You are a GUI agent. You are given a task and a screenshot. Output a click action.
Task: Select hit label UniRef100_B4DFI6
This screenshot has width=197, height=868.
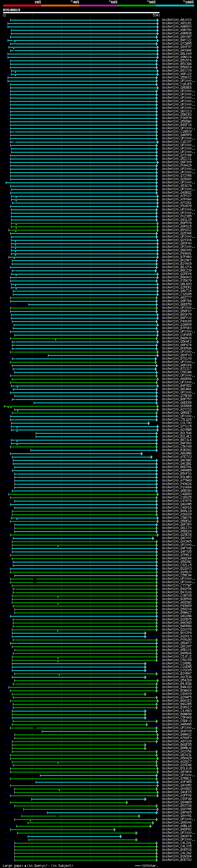[177, 125]
